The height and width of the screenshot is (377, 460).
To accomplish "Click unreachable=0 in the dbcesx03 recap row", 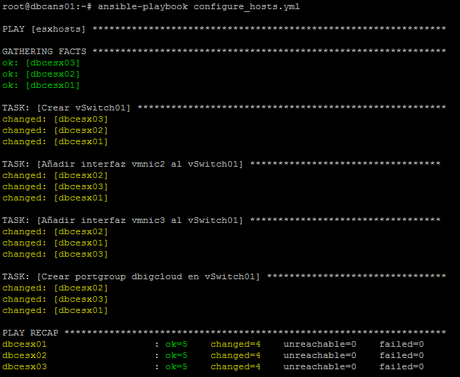I will [320, 367].
